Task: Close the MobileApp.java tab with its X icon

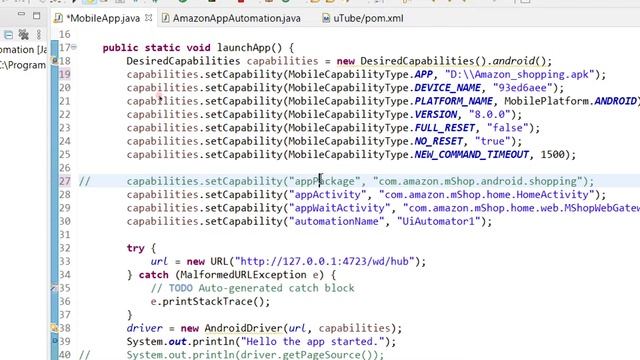Action: point(149,18)
